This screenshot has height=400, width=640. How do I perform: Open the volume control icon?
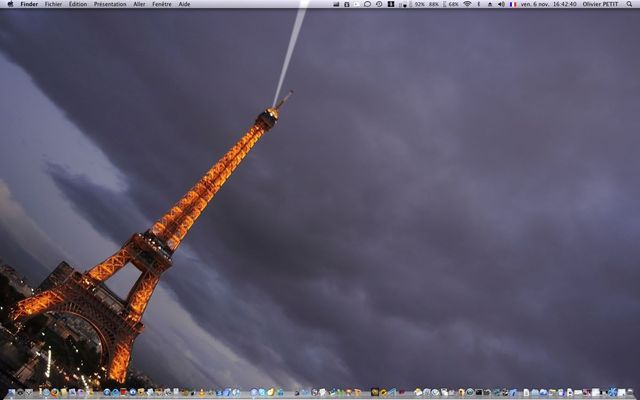click(501, 4)
